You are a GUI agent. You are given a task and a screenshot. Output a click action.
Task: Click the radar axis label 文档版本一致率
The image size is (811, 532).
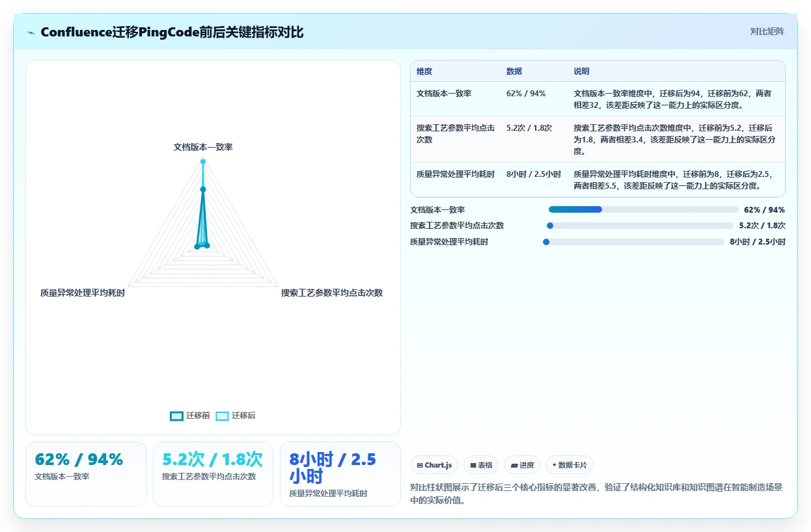point(203,148)
